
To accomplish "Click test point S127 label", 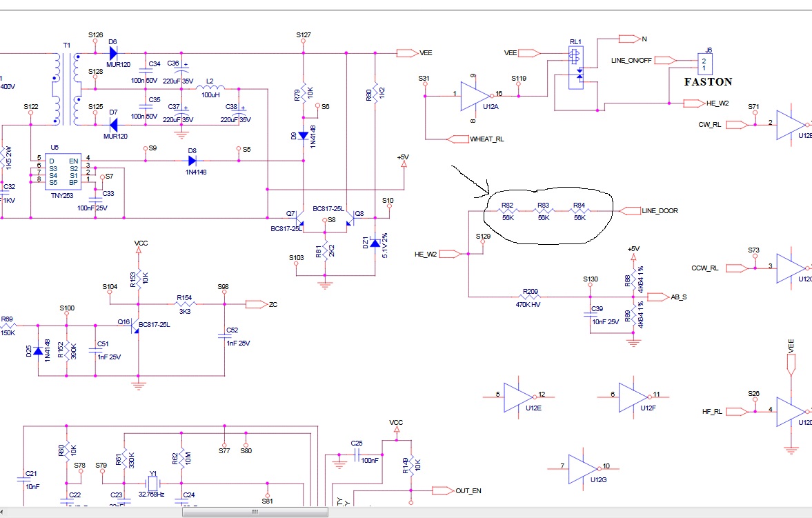I will click(304, 34).
